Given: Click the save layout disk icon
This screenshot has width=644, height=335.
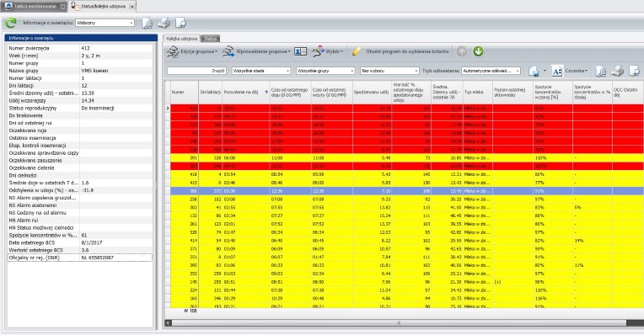Looking at the screenshot, I should tap(534, 71).
